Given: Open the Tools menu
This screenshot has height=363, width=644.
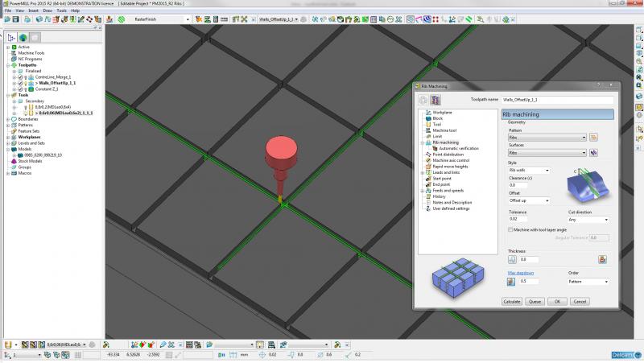Looking at the screenshot, I should coord(62,10).
